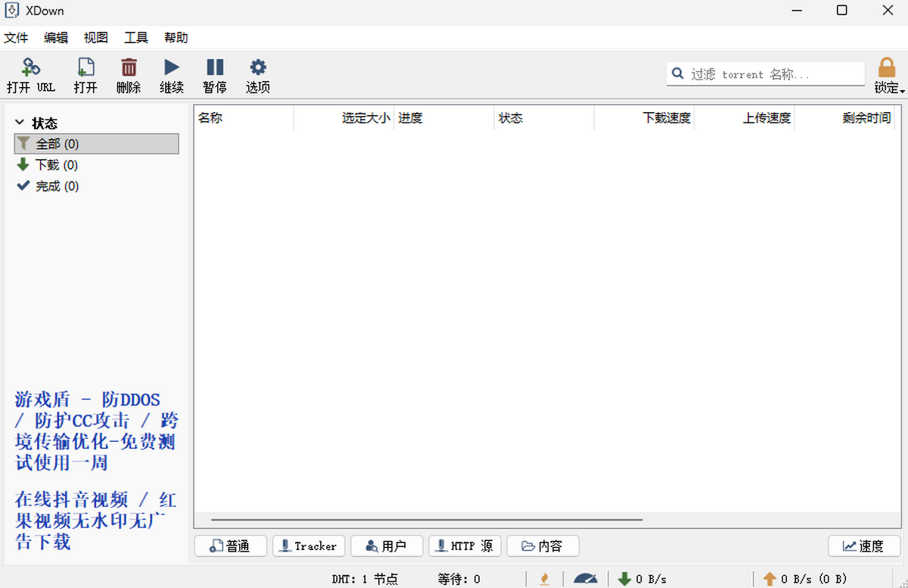
Task: Open the 视图 menu
Action: (x=96, y=38)
